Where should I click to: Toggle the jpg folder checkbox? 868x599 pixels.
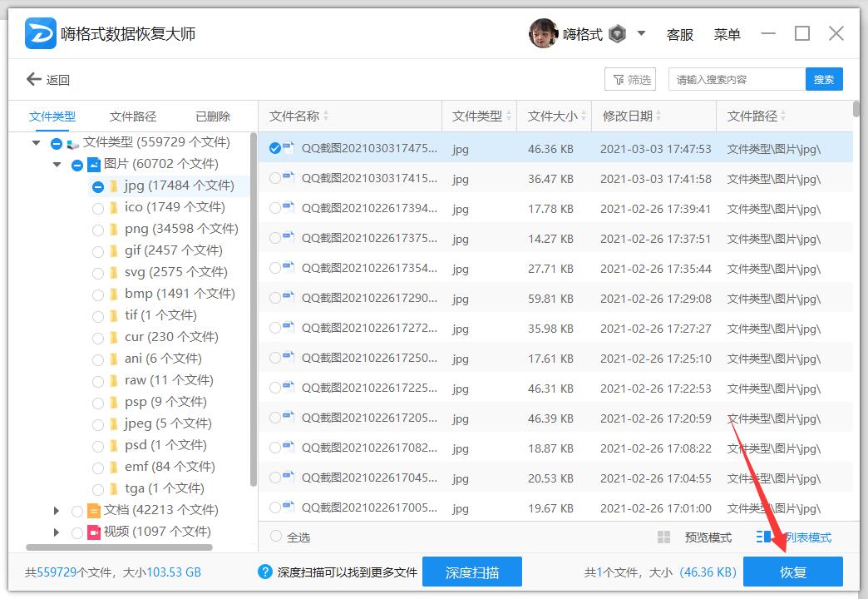[98, 187]
